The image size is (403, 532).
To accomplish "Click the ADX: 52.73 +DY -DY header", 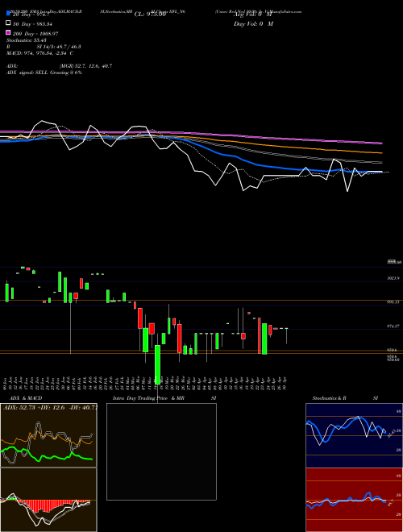I will [x=50, y=408].
